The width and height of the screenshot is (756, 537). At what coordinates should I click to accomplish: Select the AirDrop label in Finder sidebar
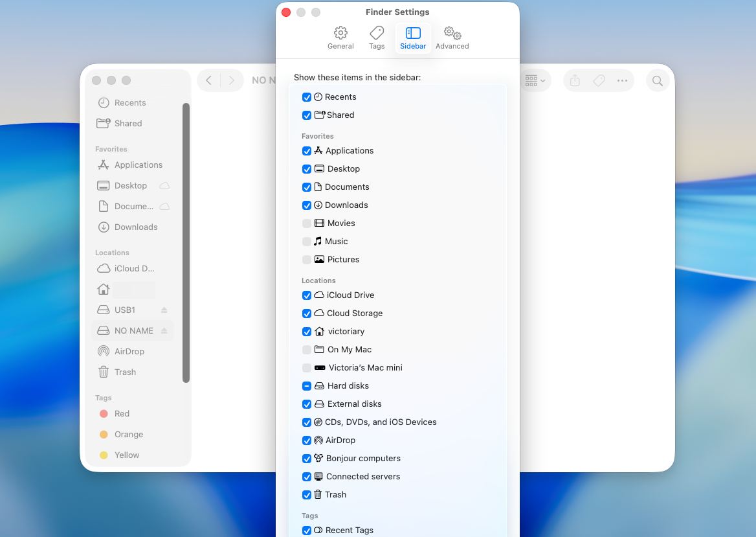(129, 351)
